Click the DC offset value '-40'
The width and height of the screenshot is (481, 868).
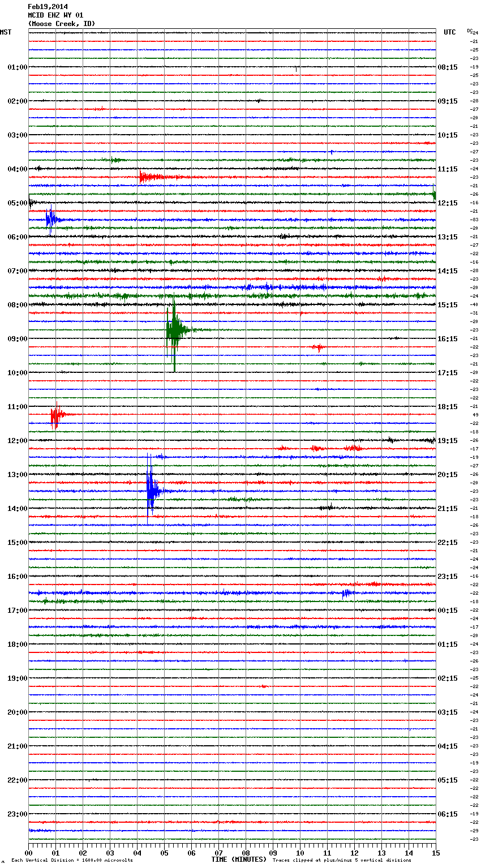coord(474,304)
